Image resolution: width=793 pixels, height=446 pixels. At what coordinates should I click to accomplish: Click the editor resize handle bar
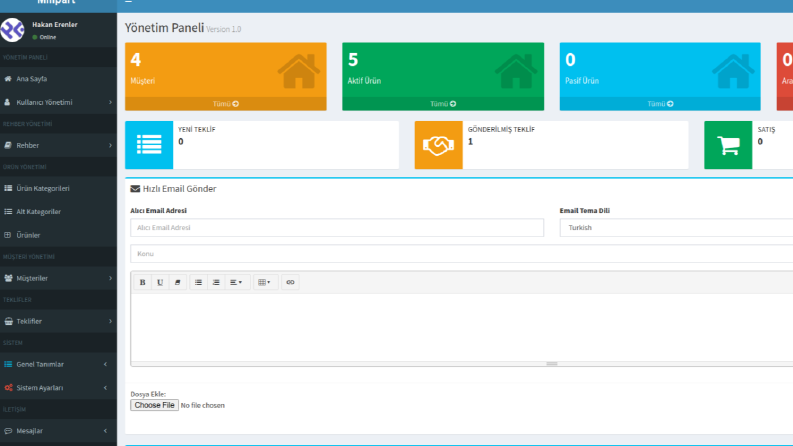pyautogui.click(x=552, y=364)
